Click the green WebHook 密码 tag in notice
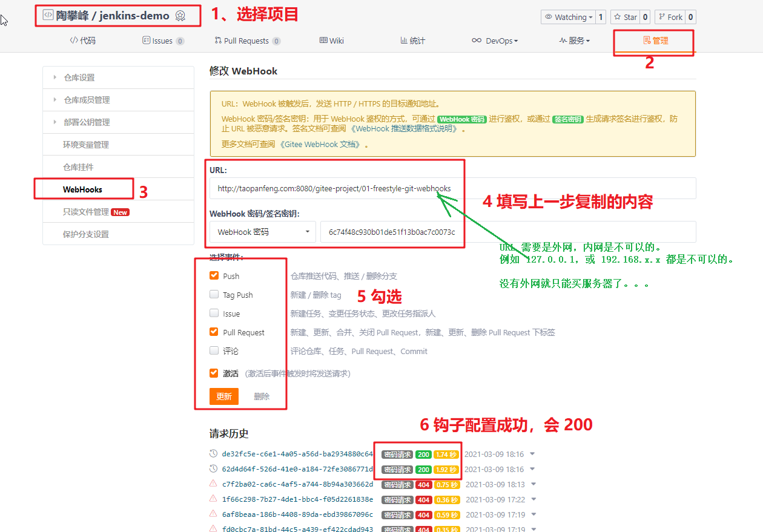Image resolution: width=763 pixels, height=532 pixels. [462, 119]
